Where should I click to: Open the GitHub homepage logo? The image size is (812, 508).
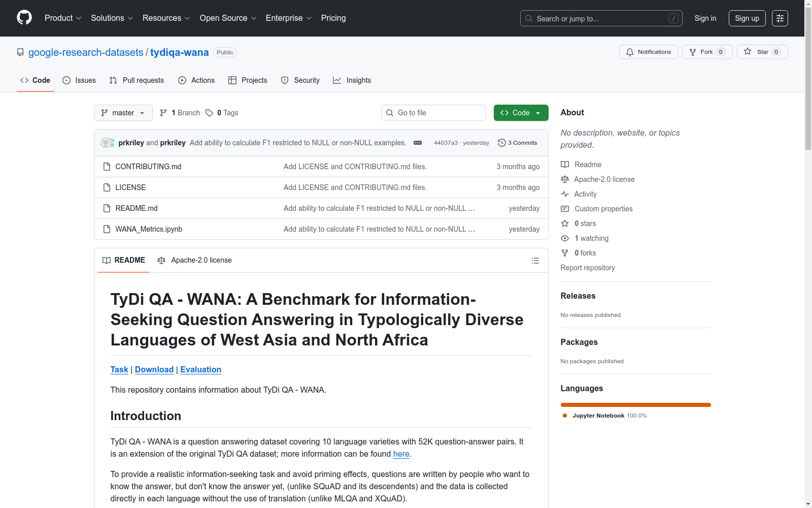(x=24, y=18)
